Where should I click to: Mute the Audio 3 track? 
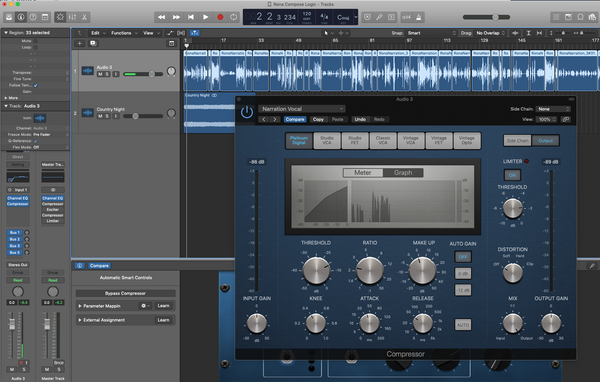coord(100,74)
